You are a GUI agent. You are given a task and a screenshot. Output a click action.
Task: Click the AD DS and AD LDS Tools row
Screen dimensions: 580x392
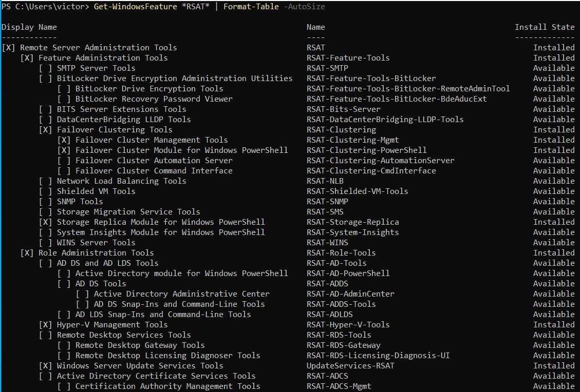tap(107, 263)
